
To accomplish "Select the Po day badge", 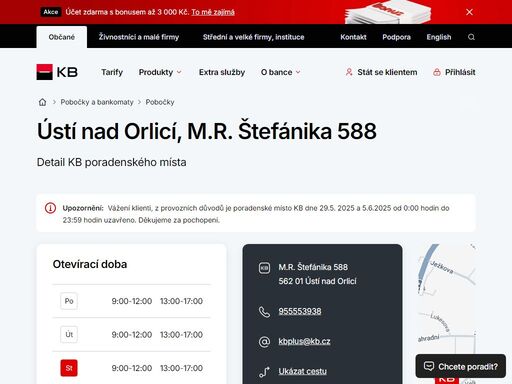I will [x=69, y=301].
